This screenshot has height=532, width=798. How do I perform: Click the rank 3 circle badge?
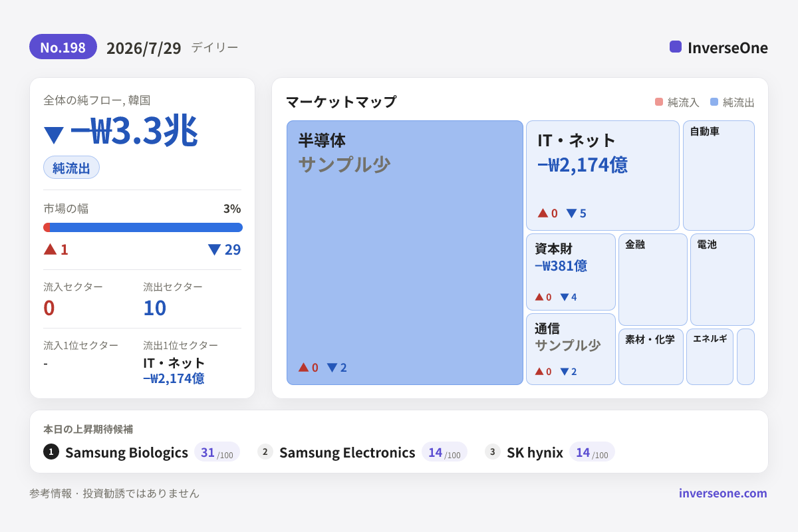click(x=493, y=452)
